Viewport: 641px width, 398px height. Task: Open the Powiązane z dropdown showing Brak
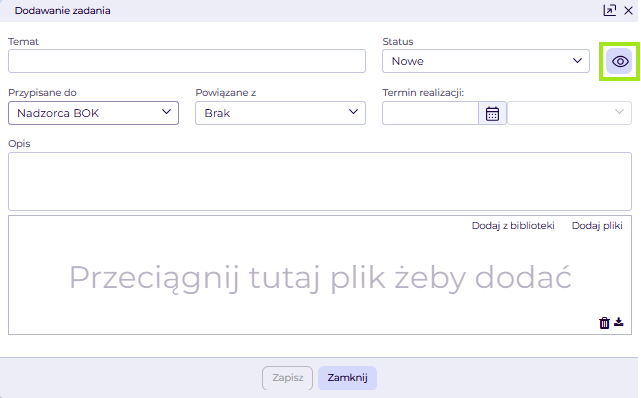coord(280,113)
